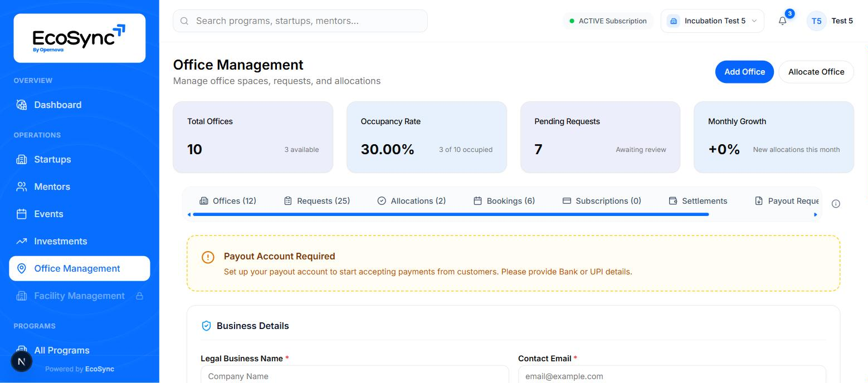Viewport: 868px width, 383px height.
Task: Open Incubation Test 5 dropdown
Action: 713,21
